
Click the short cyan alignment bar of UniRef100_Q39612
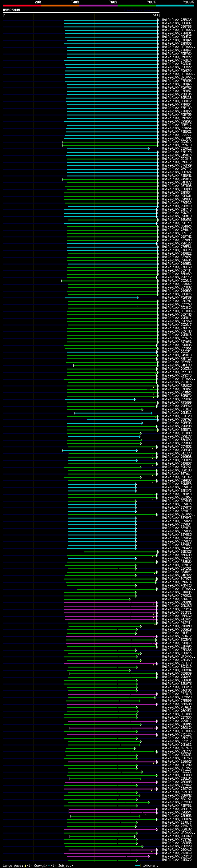108,149
